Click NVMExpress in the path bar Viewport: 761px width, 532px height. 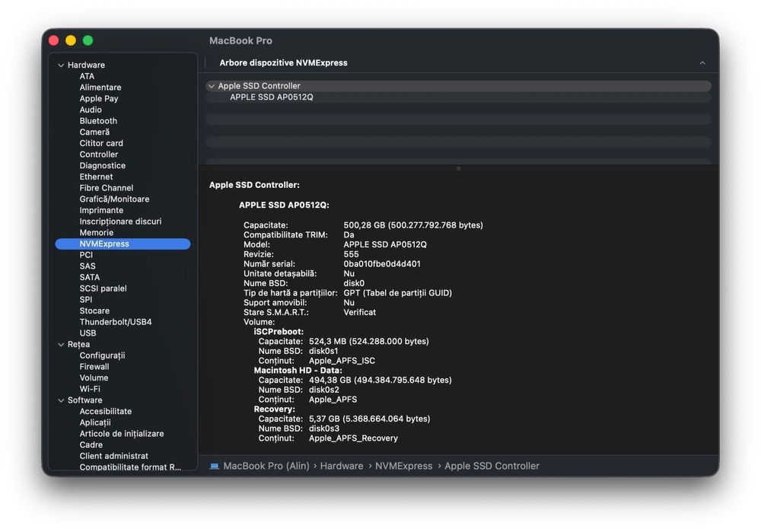pyautogui.click(x=404, y=466)
